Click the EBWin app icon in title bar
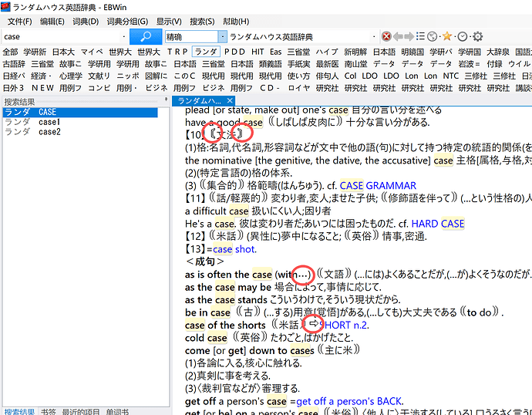 tap(5, 7)
